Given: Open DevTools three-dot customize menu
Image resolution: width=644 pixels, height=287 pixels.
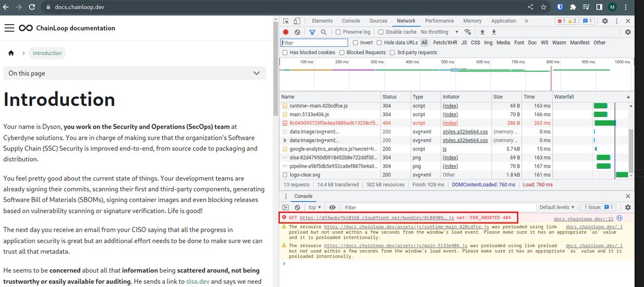Looking at the screenshot, I should click(616, 21).
